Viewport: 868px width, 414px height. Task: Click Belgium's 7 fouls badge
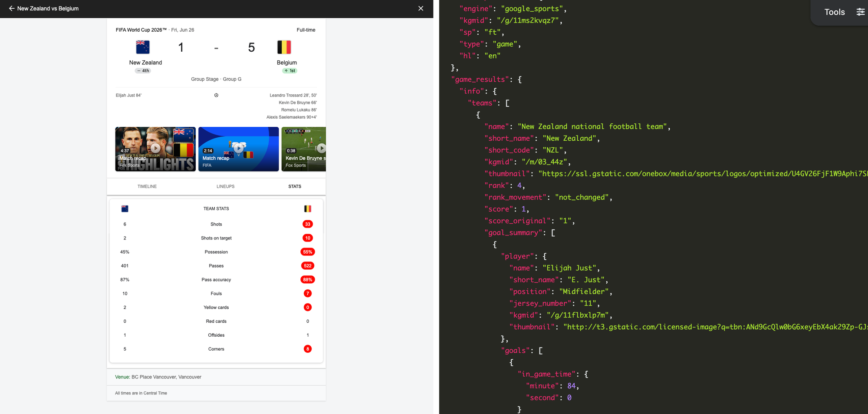point(308,294)
